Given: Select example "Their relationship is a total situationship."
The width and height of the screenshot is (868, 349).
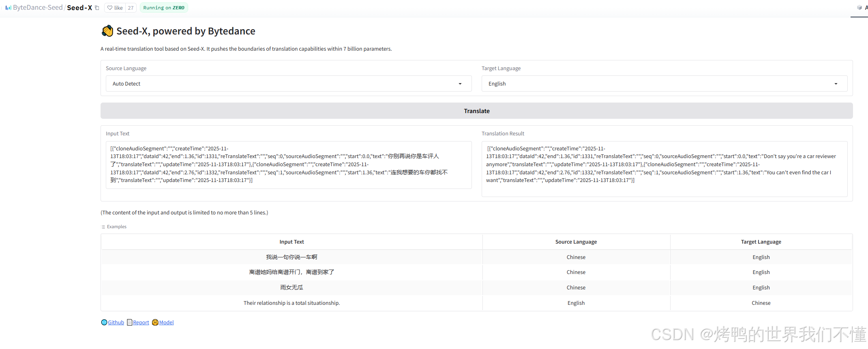Looking at the screenshot, I should pos(291,303).
